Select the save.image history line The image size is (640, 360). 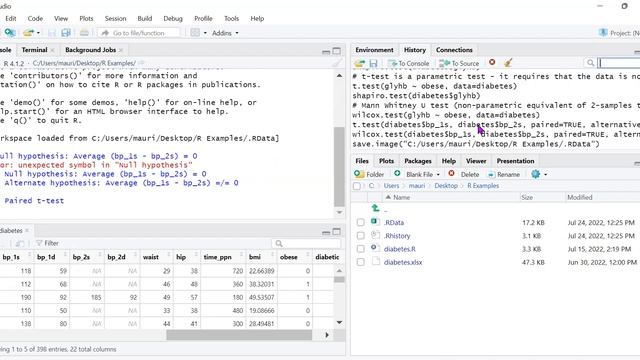pyautogui.click(x=476, y=144)
